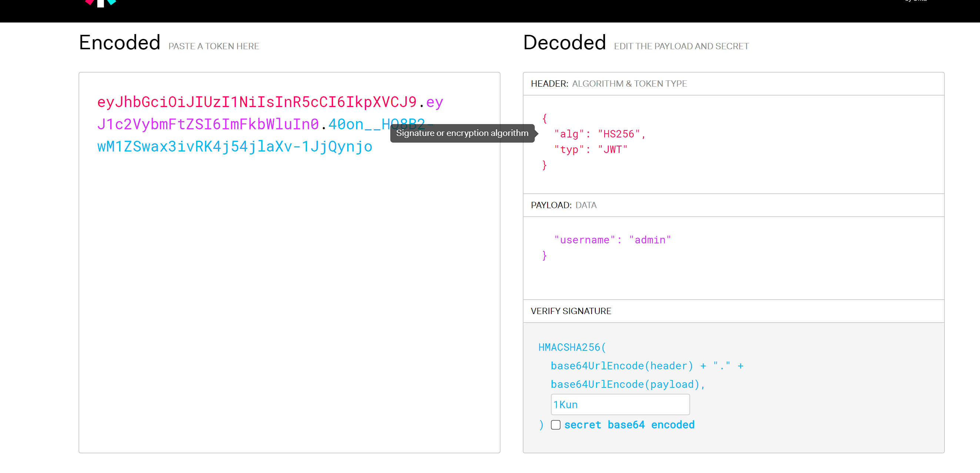The width and height of the screenshot is (980, 473).
Task: Select the base64UrlEncode(payload), formula line
Action: click(x=628, y=384)
